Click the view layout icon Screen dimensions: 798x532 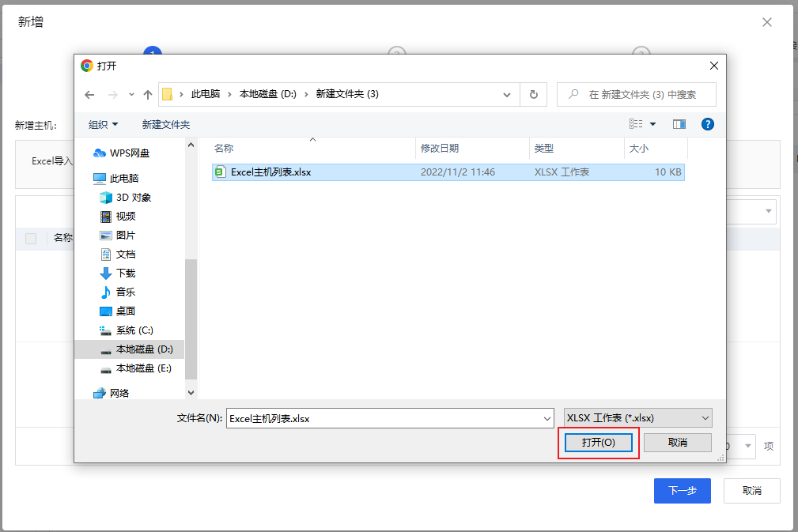coord(636,124)
